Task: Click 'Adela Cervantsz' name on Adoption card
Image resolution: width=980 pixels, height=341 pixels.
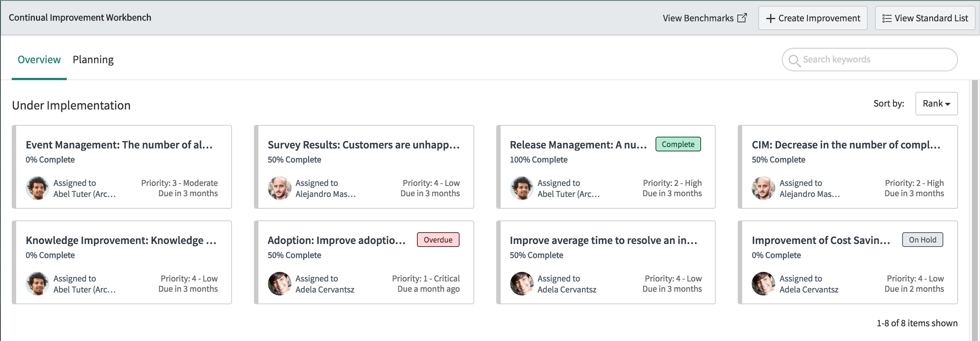Action: [325, 290]
